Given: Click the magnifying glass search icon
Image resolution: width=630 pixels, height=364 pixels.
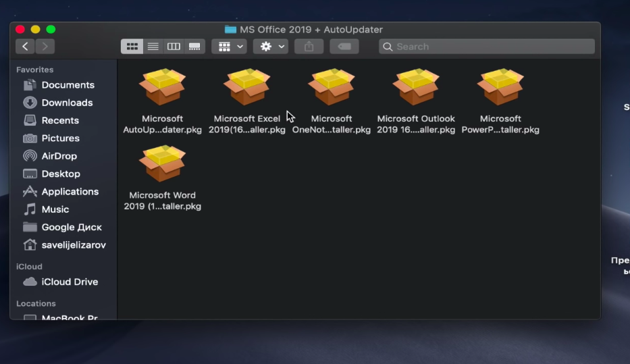Looking at the screenshot, I should 388,47.
